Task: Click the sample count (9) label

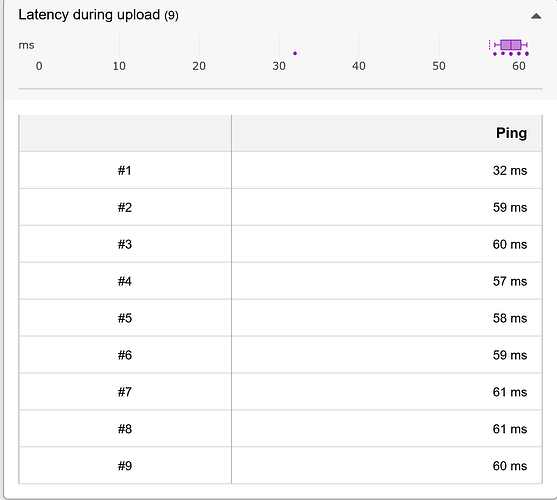Action: pyautogui.click(x=171, y=16)
